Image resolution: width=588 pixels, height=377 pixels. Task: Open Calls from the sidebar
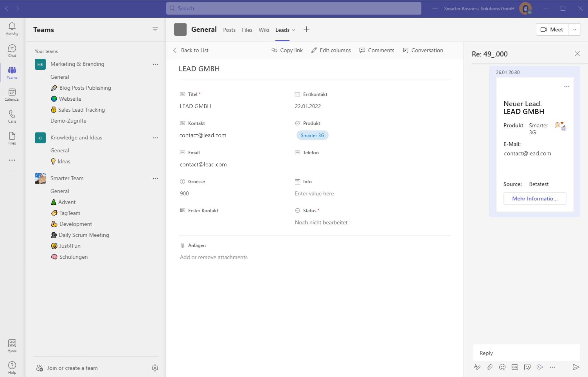click(x=12, y=116)
